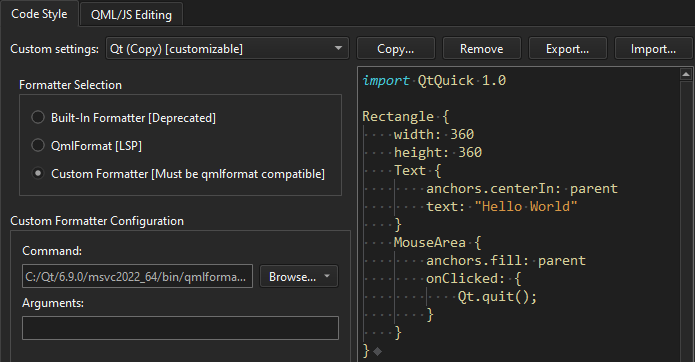This screenshot has height=362, width=695.
Task: Click the Remove button
Action: click(x=482, y=49)
